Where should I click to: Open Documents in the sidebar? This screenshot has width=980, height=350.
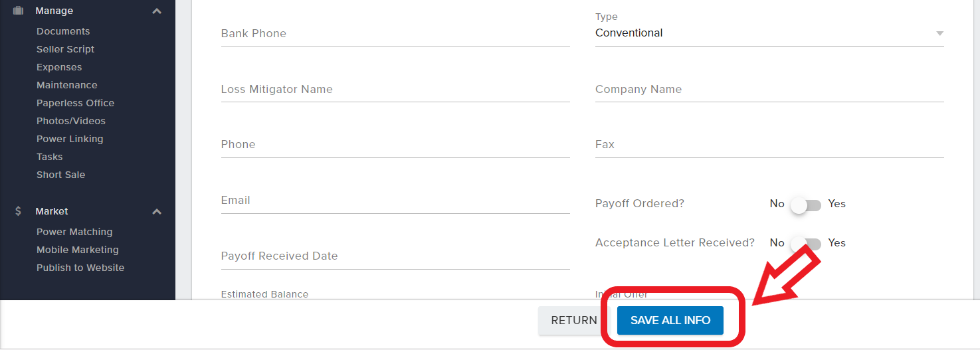click(63, 31)
